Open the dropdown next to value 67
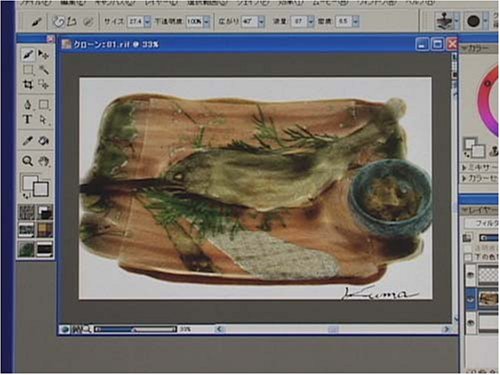Screen dimensions: 500x375 pos(311,22)
